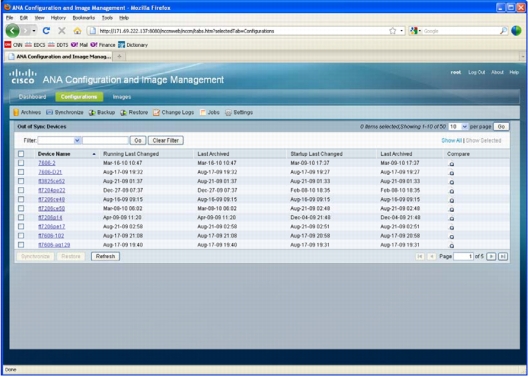
Task: Check the box for the Aug-17-09 19:40 row
Action: coord(21,245)
